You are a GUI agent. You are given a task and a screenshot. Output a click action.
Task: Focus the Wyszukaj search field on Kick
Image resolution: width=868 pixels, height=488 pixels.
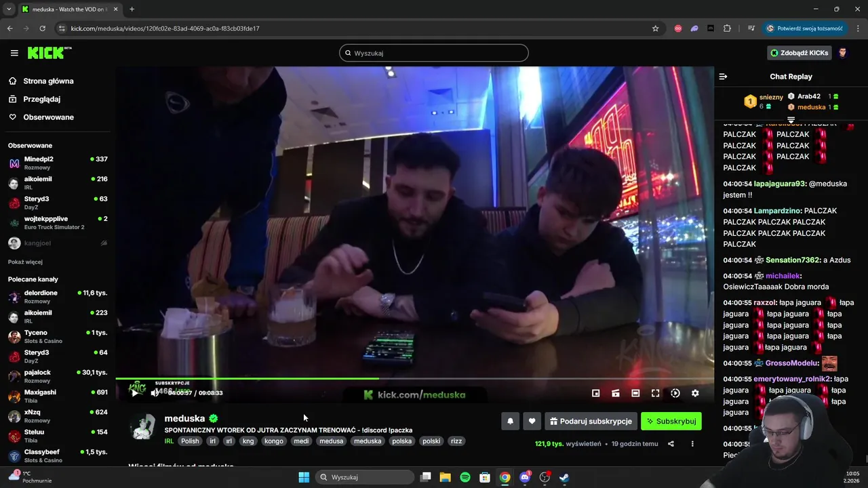[x=434, y=53]
